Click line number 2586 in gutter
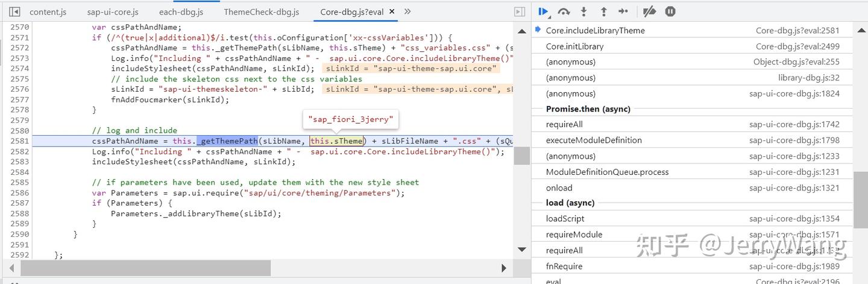The width and height of the screenshot is (868, 284). click(x=19, y=192)
